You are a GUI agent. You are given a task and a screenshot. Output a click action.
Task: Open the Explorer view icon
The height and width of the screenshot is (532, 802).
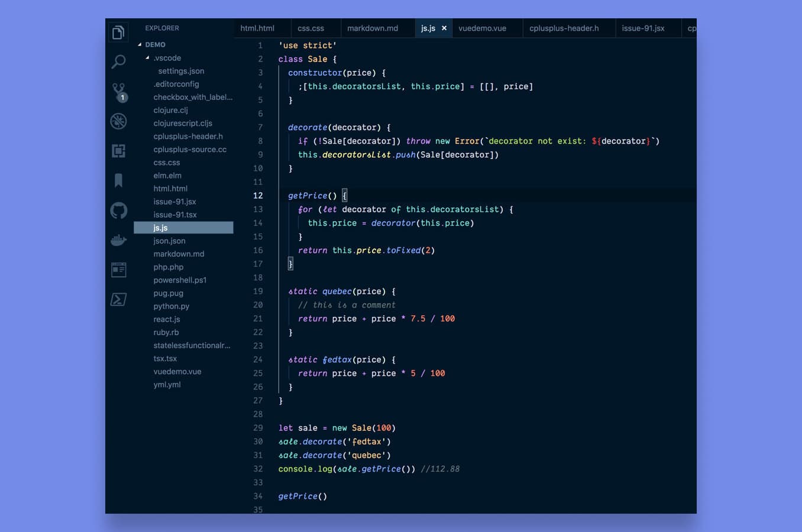[118, 31]
